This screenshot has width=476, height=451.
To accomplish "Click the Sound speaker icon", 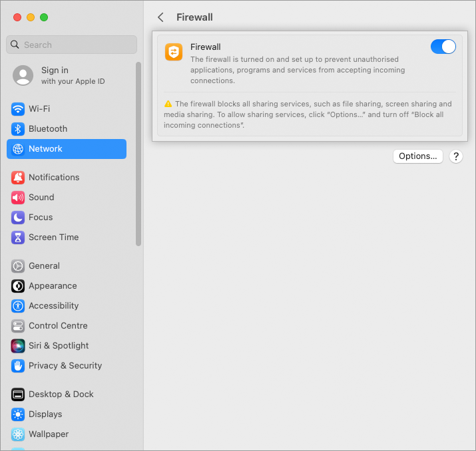I will click(x=18, y=197).
